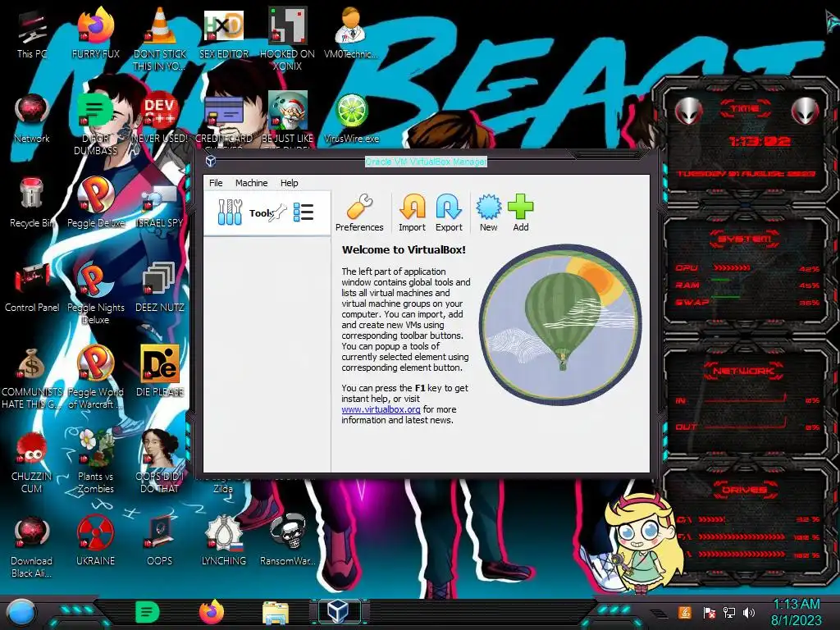Select the VLC cone desktop shortcut

[x=160, y=39]
